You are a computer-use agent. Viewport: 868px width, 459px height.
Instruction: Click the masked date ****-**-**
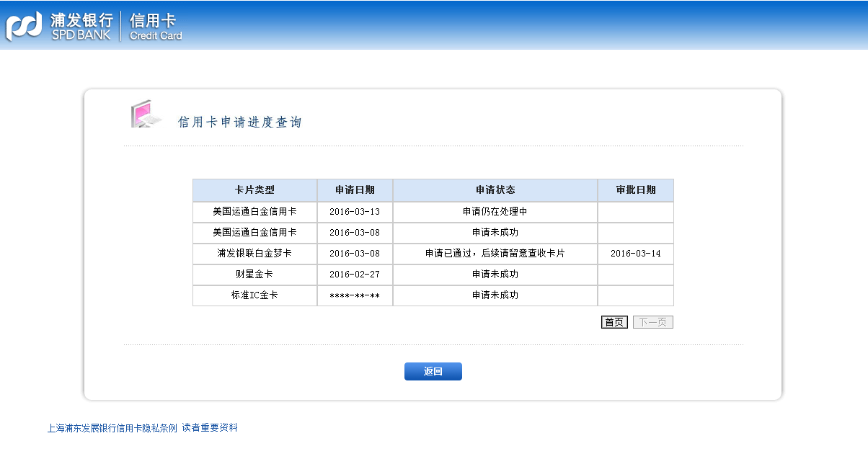[355, 295]
